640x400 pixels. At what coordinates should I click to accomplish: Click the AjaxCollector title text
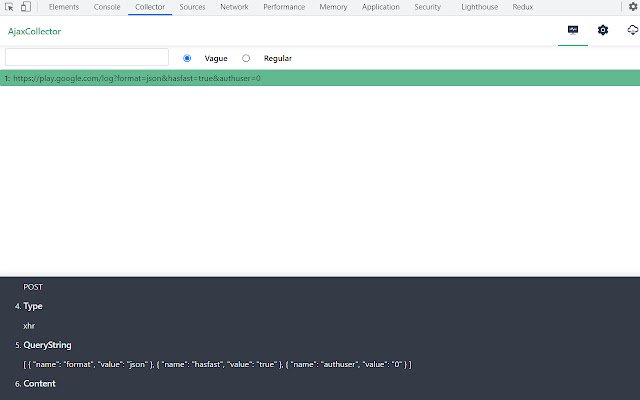pos(34,31)
